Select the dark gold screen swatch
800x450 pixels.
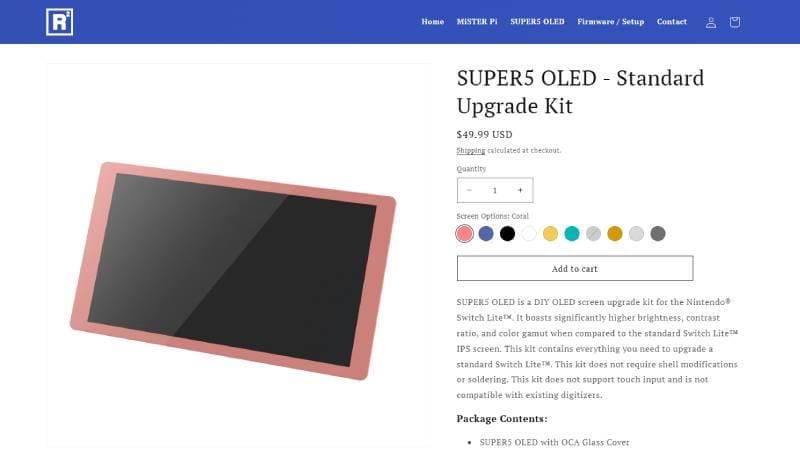[615, 234]
